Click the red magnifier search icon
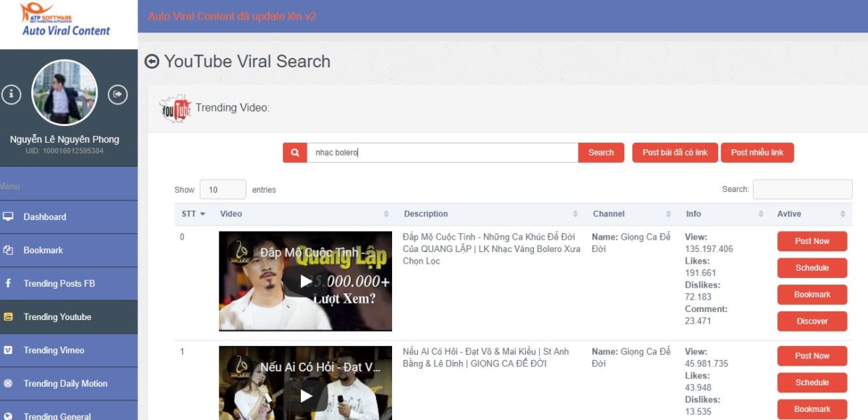Viewport: 868px width, 420px height. pos(294,153)
